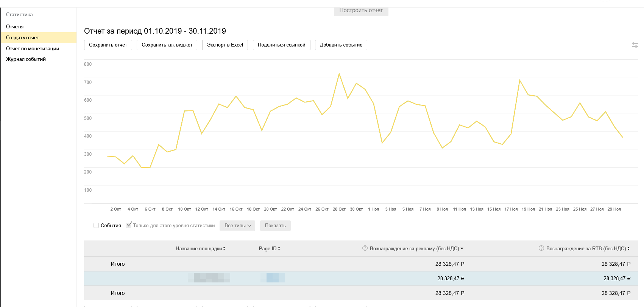Click help icon beside Вознаграждение за рекламу

click(365, 248)
